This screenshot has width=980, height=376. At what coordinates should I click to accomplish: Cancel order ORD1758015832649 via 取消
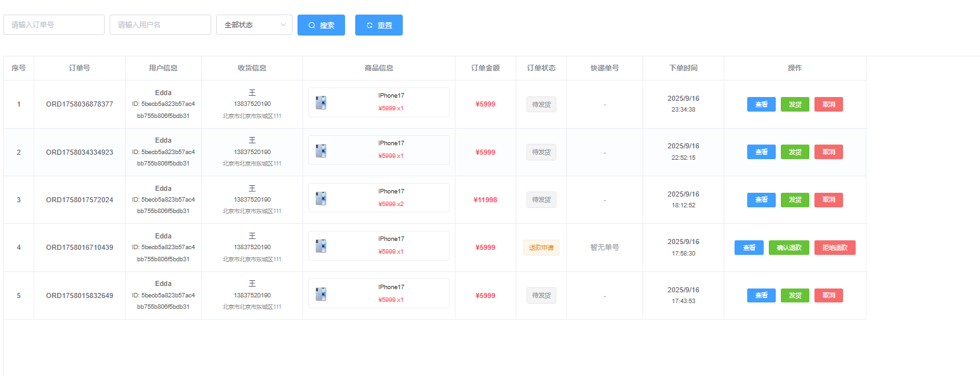pos(828,295)
